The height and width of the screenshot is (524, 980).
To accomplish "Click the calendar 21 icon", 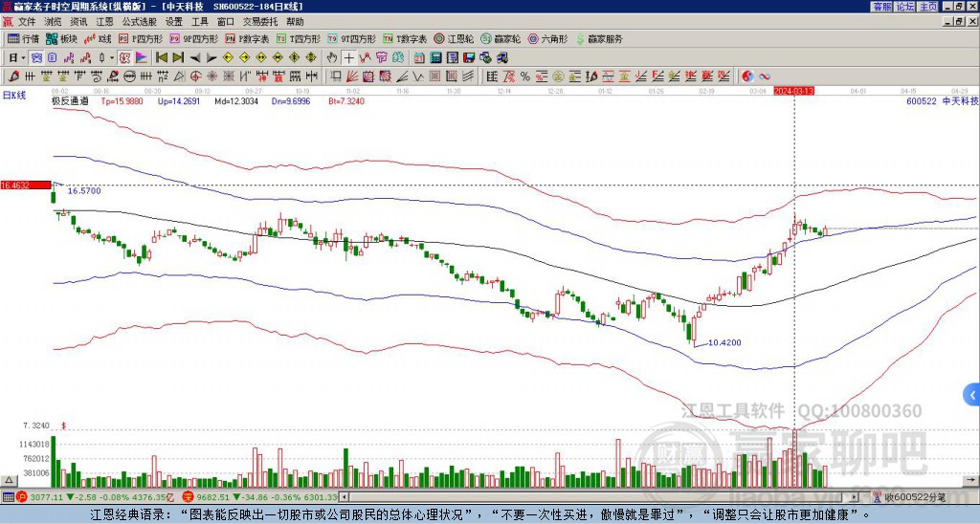I will [x=419, y=58].
